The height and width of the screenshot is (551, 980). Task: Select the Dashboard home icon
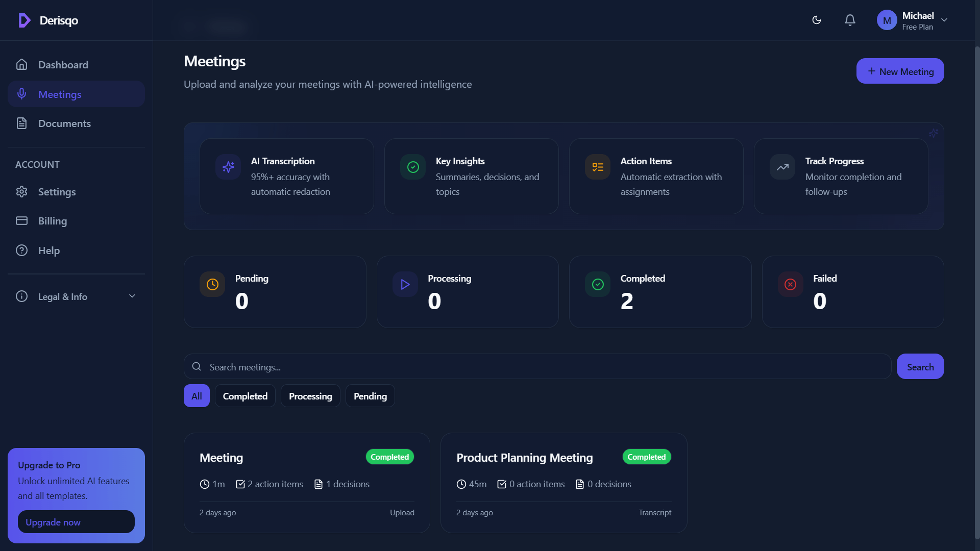[21, 64]
